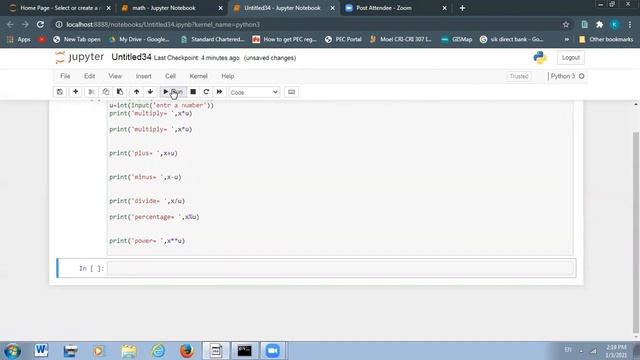Screen dimensions: 640x360
Task: Bookmark this page with the star icon
Action: [x=566, y=24]
